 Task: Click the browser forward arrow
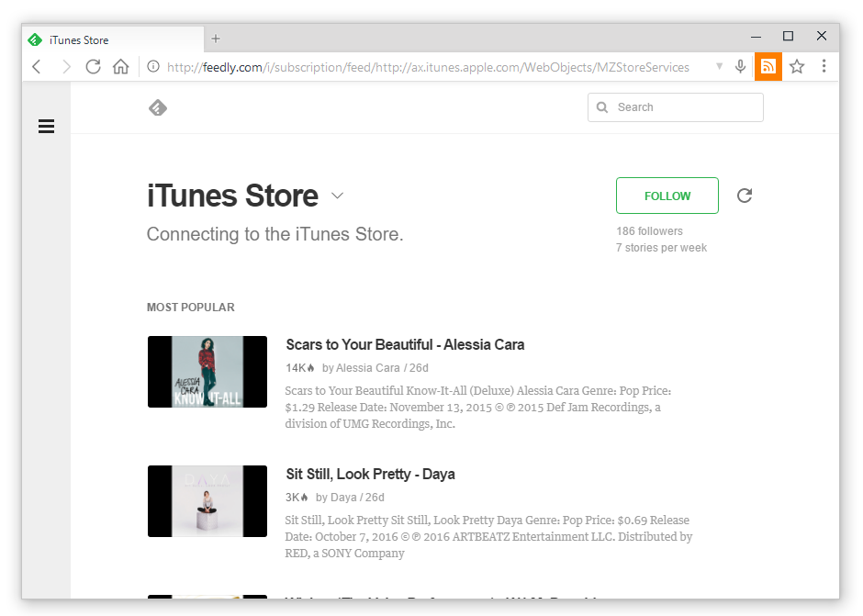[66, 67]
